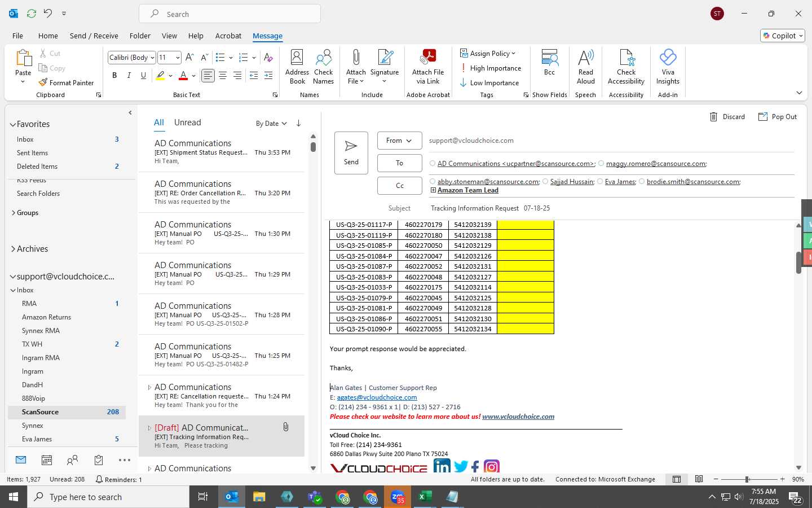Apply Bold formatting

pyautogui.click(x=114, y=75)
